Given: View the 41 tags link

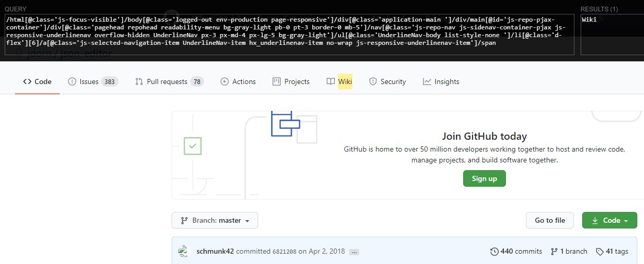Looking at the screenshot, I should 612,251.
